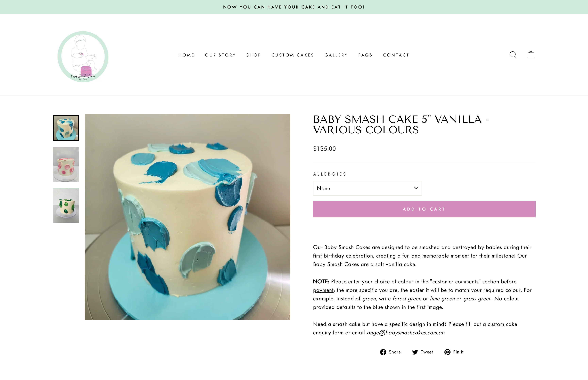Share on Facebook icon
Viewport: 588px width, 380px height.
(x=383, y=352)
